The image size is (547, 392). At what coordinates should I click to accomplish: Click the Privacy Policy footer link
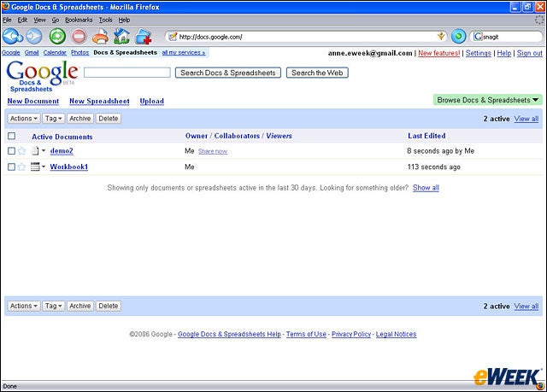(x=351, y=334)
